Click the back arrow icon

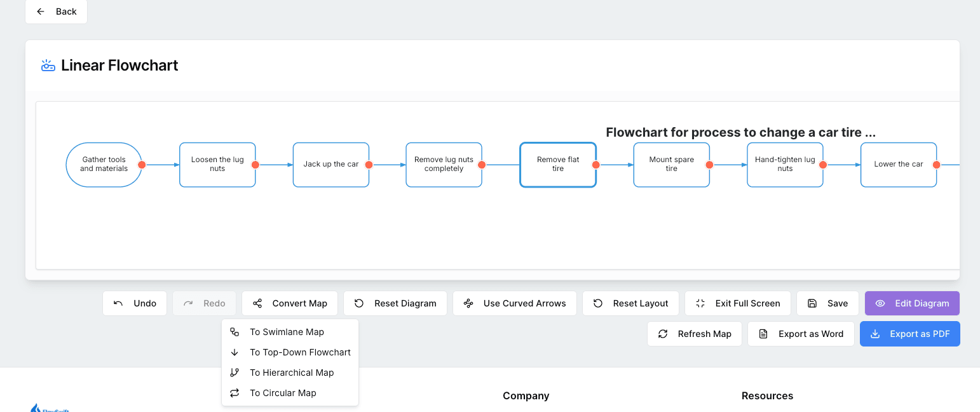(41, 11)
